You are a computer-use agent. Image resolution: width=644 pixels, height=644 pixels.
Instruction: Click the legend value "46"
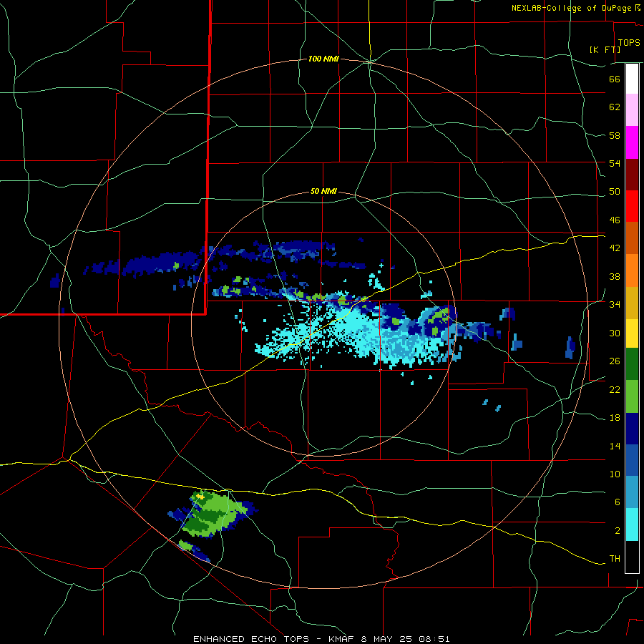615,220
